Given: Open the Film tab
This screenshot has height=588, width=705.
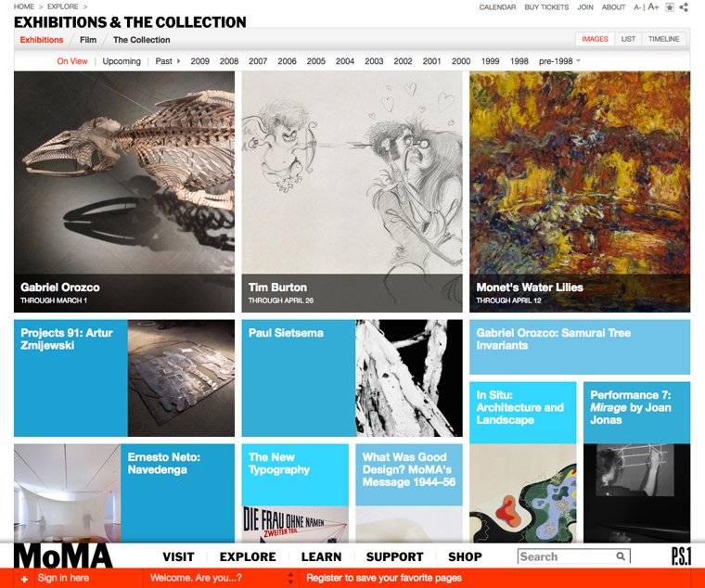Looking at the screenshot, I should tap(88, 40).
